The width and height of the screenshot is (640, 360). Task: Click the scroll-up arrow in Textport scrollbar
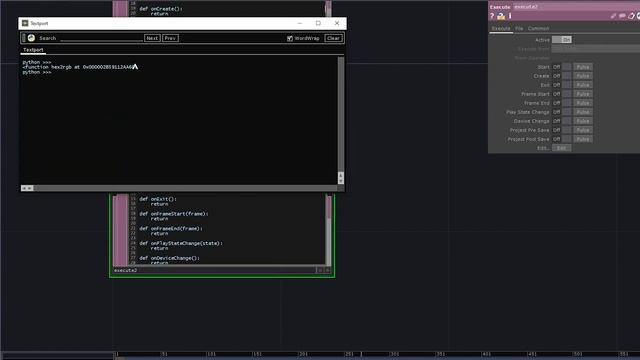pos(341,176)
